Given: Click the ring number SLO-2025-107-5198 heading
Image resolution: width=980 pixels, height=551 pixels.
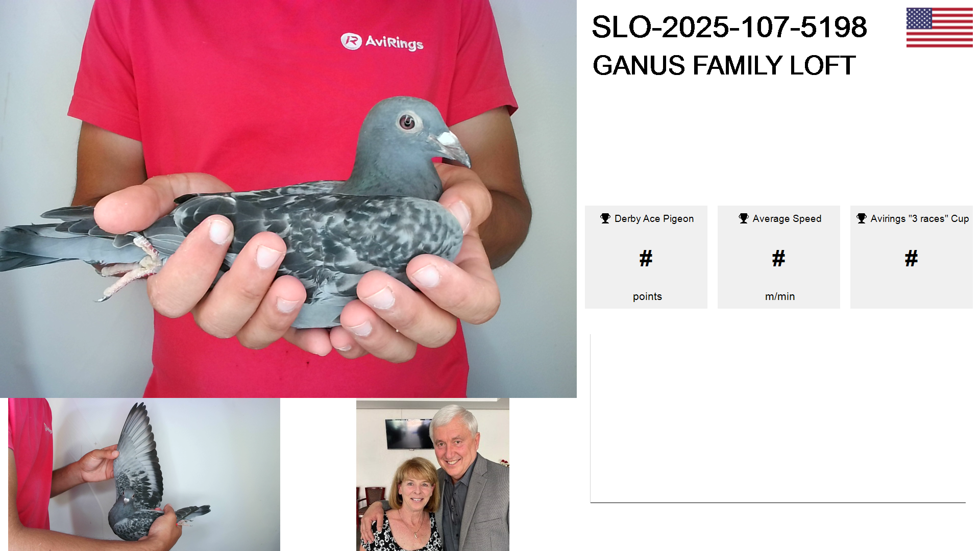Looking at the screenshot, I should tap(729, 27).
